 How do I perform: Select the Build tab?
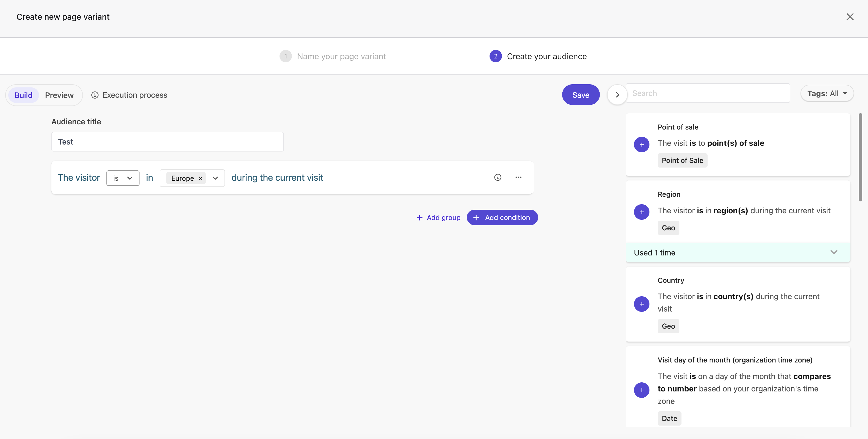(x=24, y=95)
